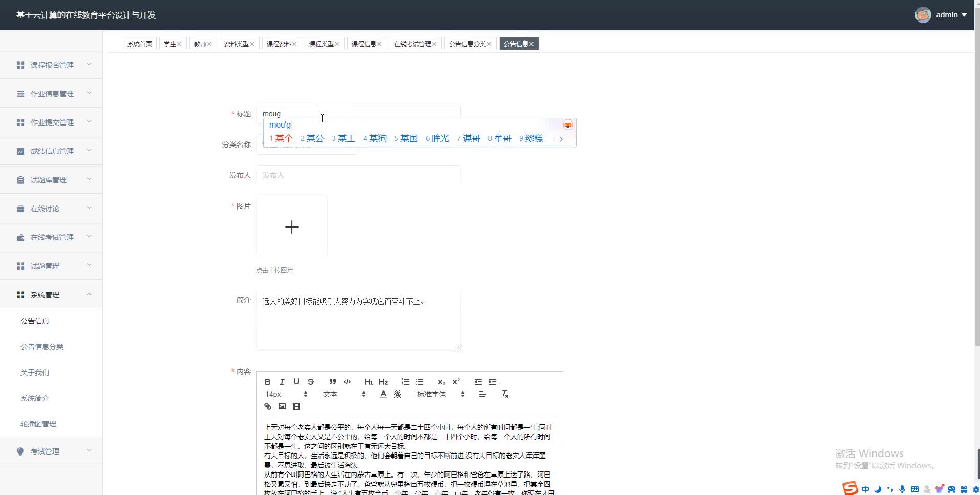Close the 学生 tab
Viewport: 980px width, 495px height.
pyautogui.click(x=179, y=44)
